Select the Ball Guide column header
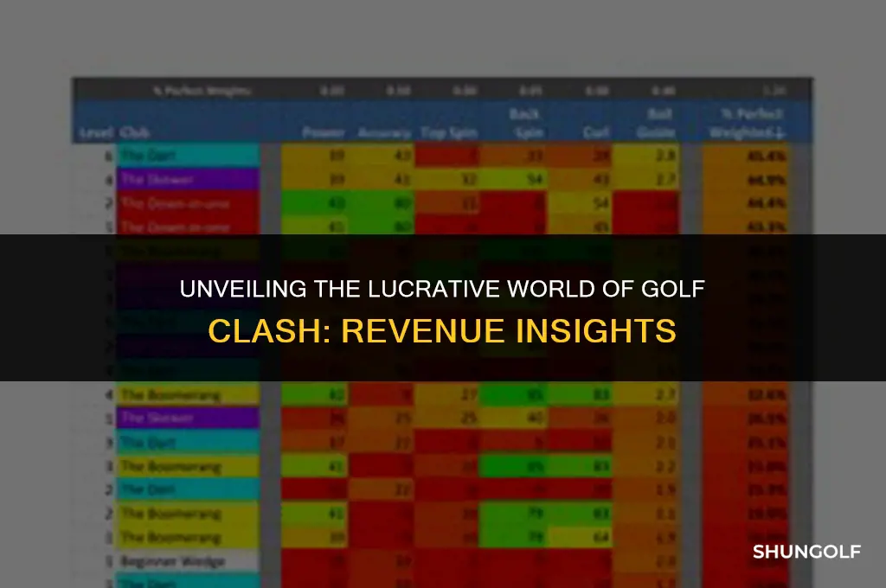 click(x=656, y=123)
